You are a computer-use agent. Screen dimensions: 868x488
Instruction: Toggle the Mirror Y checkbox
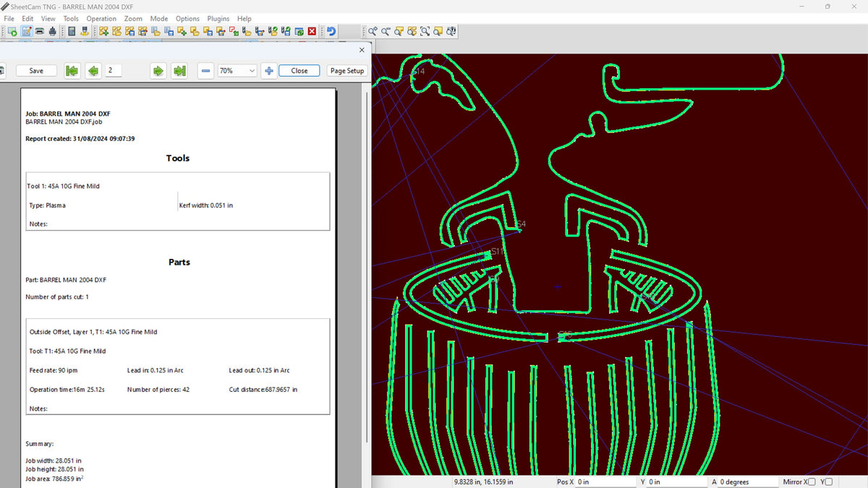(x=829, y=481)
